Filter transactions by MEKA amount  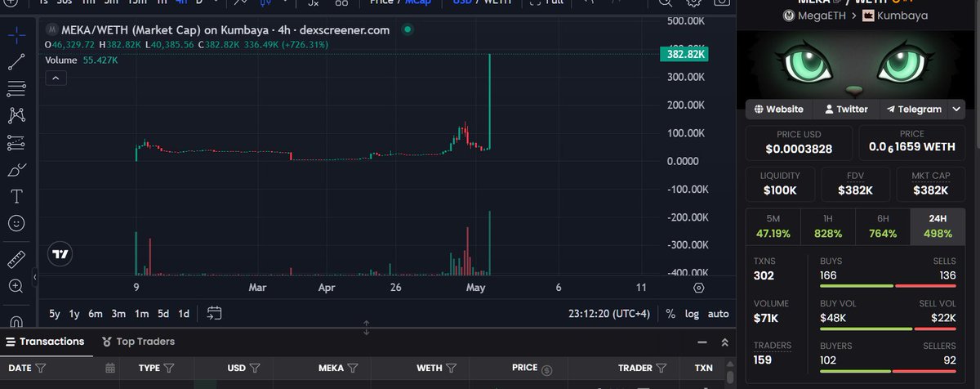(x=352, y=369)
